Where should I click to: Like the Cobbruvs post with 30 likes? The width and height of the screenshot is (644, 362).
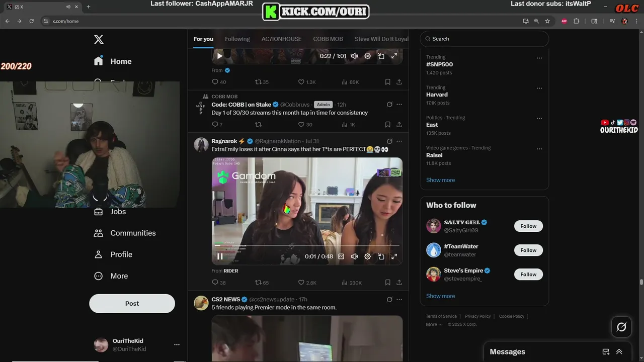[x=305, y=124]
